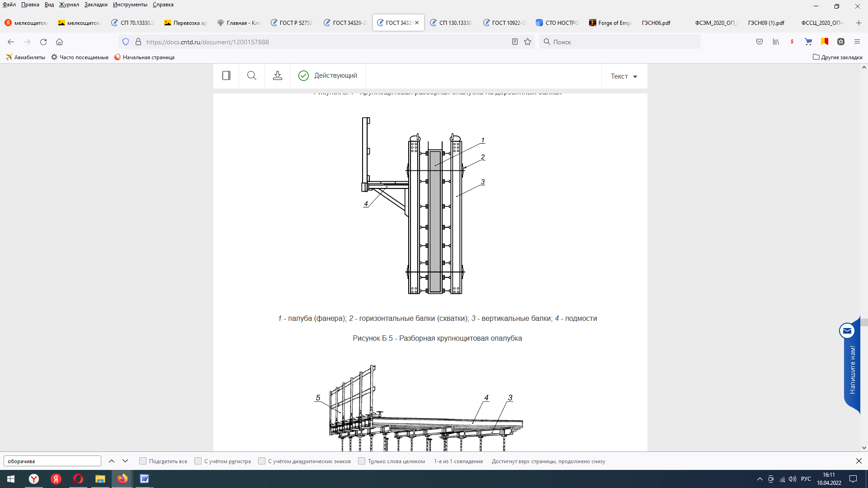Toggle reader view in address bar
Viewport: 868px width, 488px height.
[x=514, y=42]
